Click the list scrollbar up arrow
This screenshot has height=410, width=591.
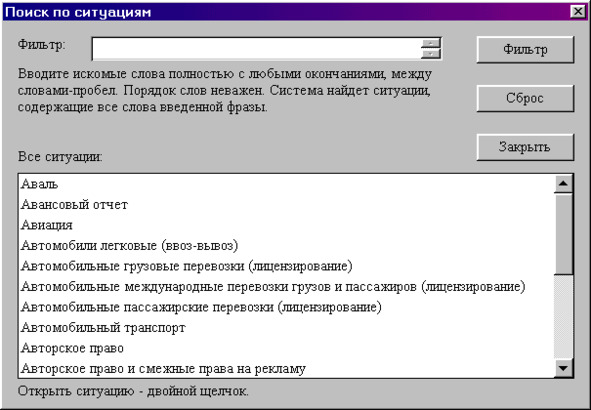tap(563, 184)
